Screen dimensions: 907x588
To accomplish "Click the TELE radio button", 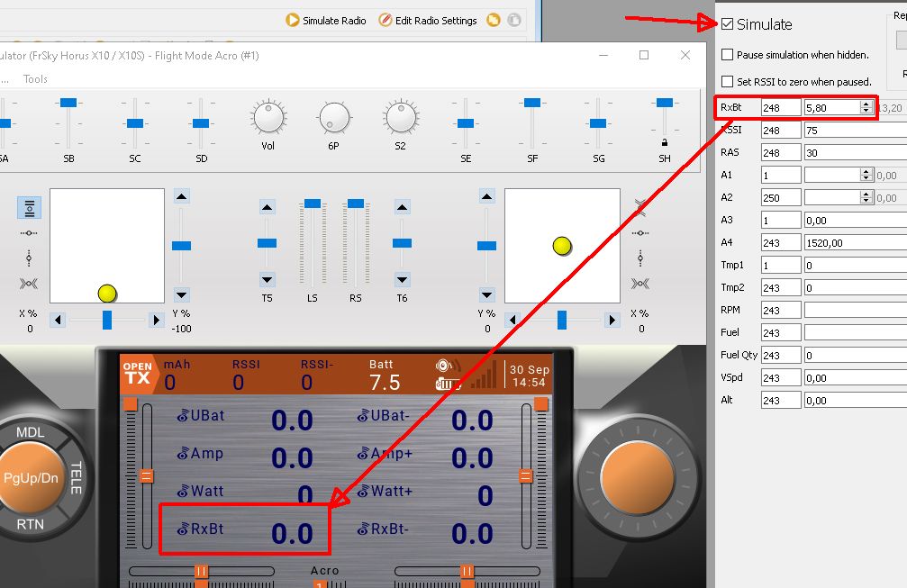I will click(x=76, y=478).
